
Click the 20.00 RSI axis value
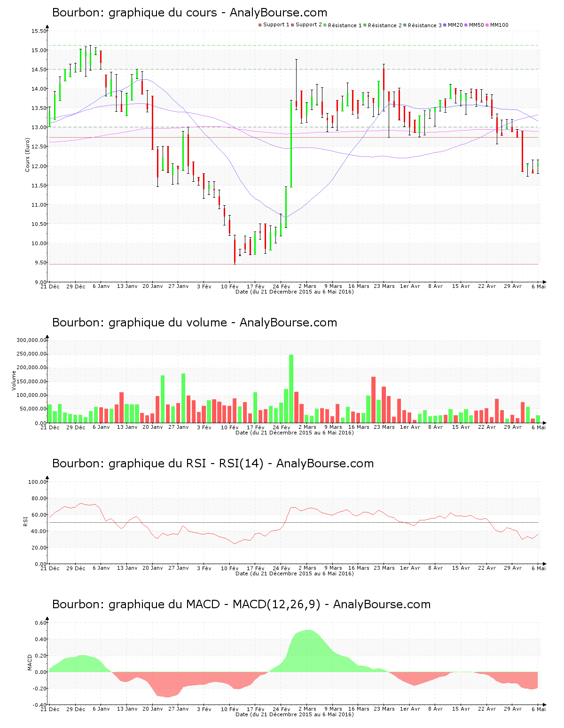(39, 548)
